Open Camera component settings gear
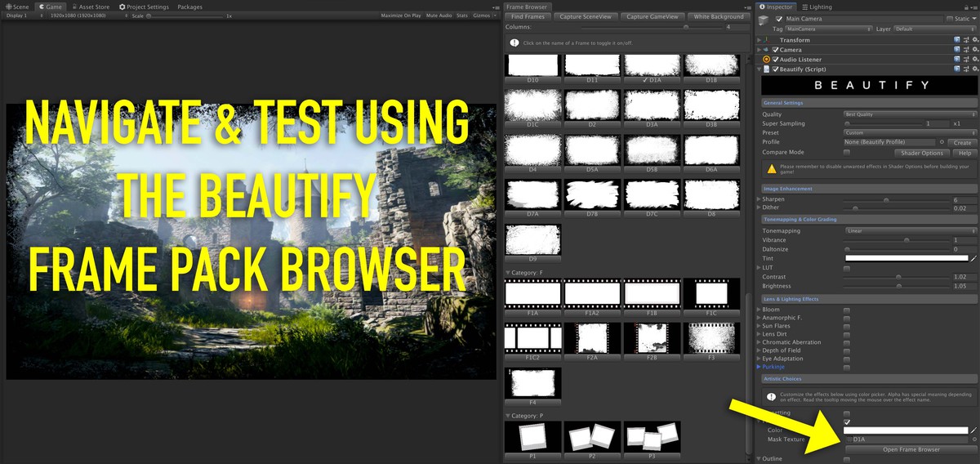980x464 pixels. pos(975,50)
